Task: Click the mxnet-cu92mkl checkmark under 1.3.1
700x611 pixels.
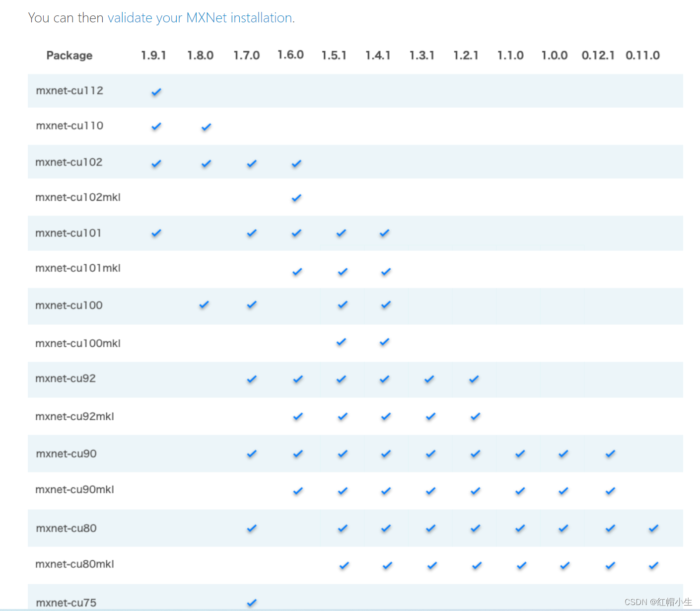Action: [430, 417]
